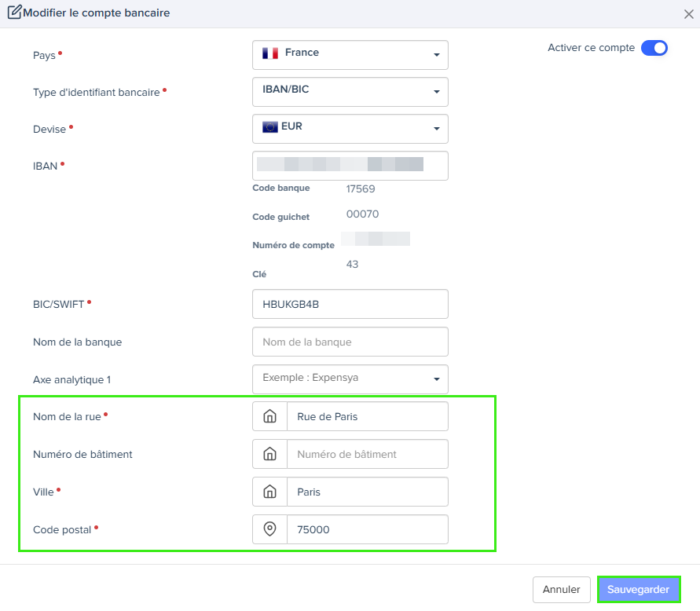Image resolution: width=700 pixels, height=611 pixels.
Task: Close the bank account dialog
Action: pyautogui.click(x=688, y=14)
